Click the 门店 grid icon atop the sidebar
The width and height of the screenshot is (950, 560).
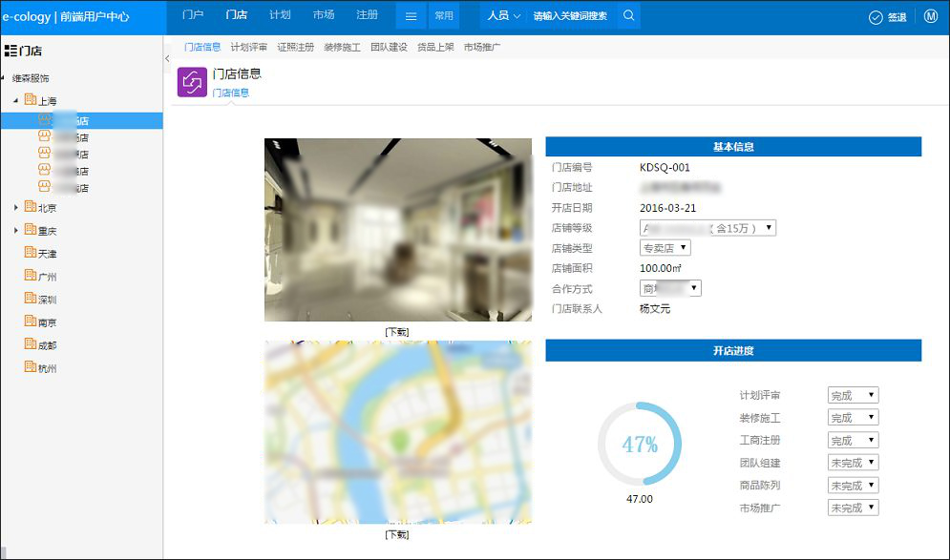(11, 50)
